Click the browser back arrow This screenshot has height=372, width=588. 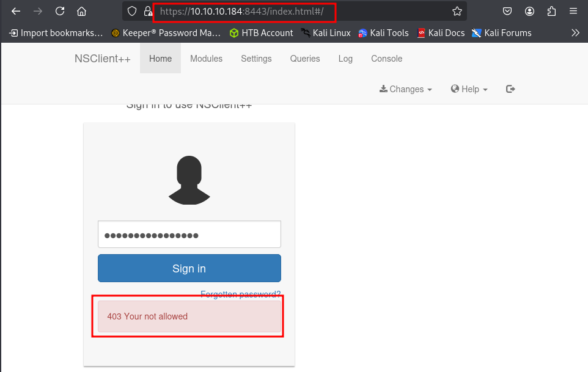coord(17,11)
